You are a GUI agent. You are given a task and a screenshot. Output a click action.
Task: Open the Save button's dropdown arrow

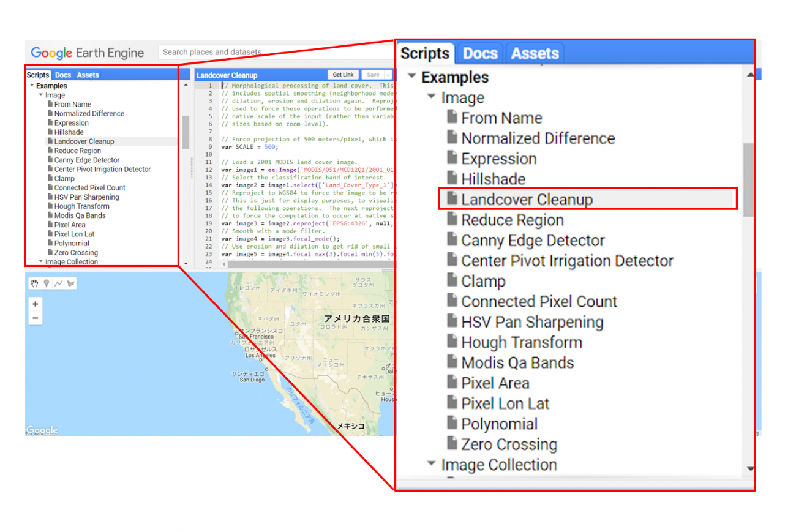[388, 75]
